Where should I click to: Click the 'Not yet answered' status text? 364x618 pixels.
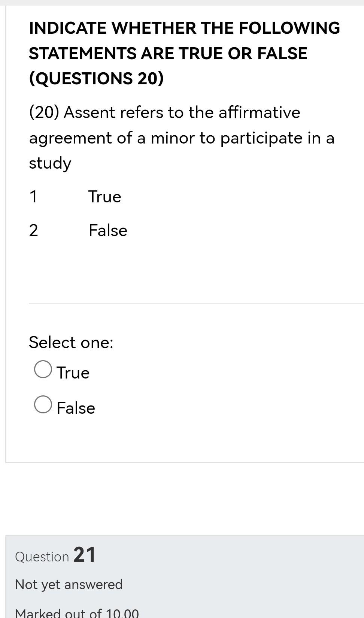[69, 584]
